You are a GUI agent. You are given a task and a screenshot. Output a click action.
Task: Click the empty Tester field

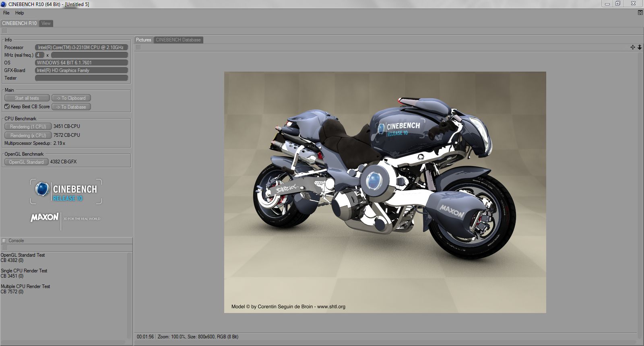coord(81,78)
